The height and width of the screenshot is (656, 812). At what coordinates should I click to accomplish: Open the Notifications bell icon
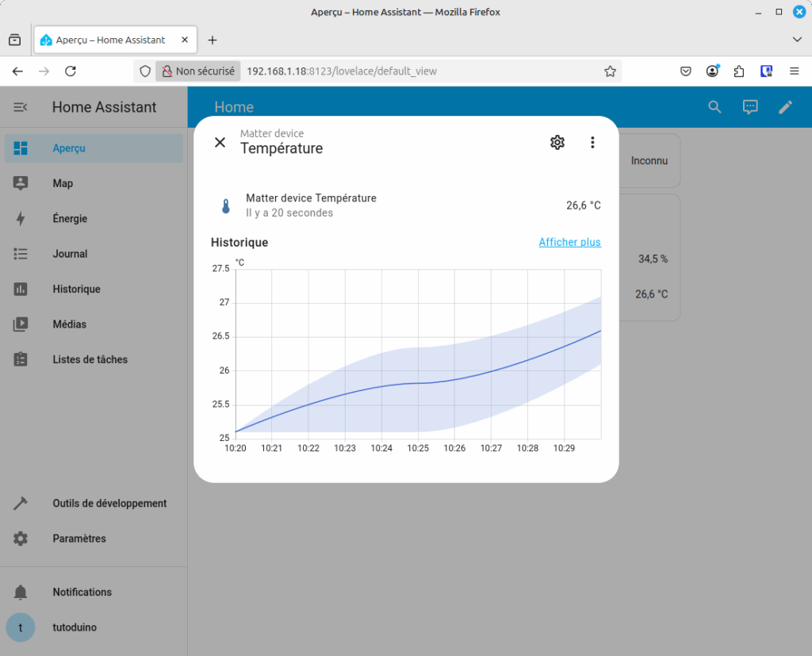click(20, 592)
